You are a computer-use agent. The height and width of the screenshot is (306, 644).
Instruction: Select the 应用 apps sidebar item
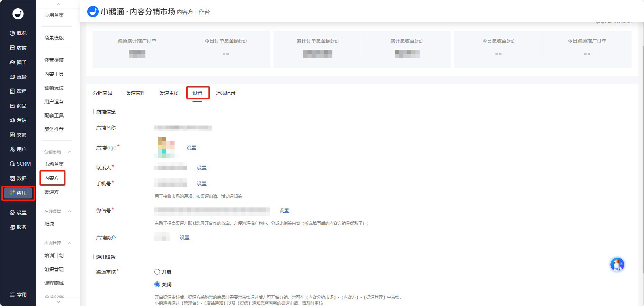[x=18, y=193]
